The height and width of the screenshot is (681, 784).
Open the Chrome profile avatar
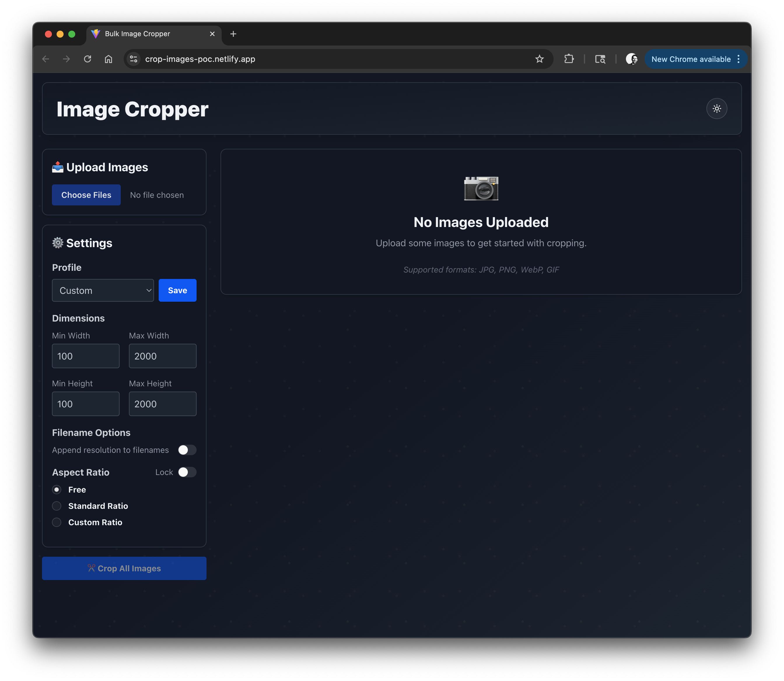pyautogui.click(x=631, y=59)
